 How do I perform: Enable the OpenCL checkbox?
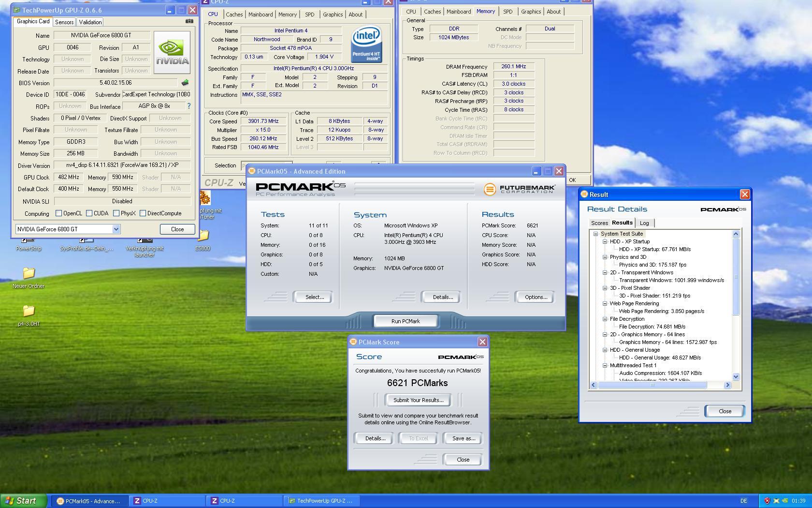tap(58, 213)
